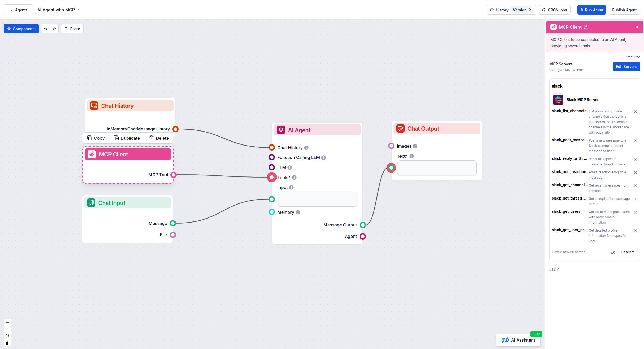Click Edit Servers for MCP configuration
This screenshot has width=644, height=349.
626,66
